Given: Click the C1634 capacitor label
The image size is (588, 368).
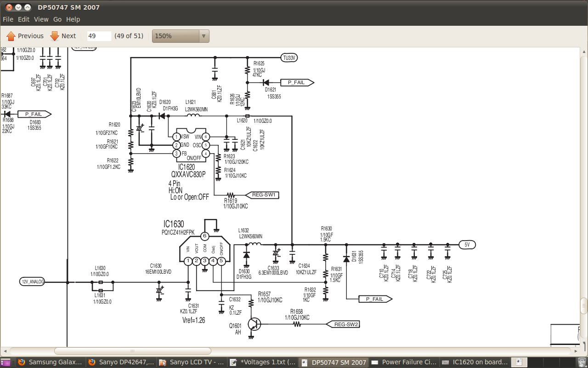Looking at the screenshot, I should pos(304,266).
